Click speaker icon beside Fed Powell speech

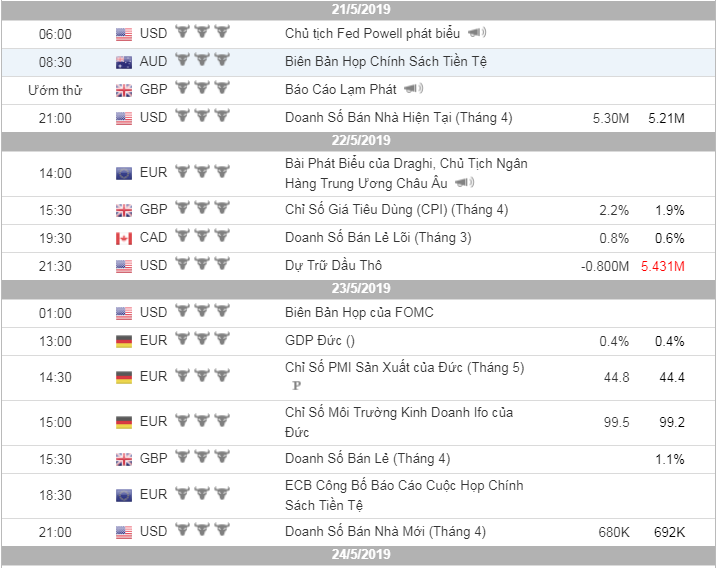475,33
